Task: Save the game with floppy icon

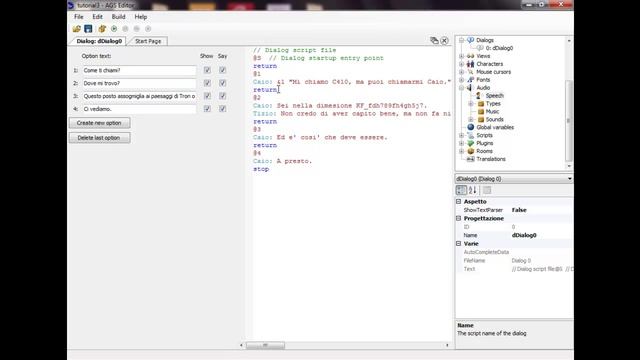Action: tap(88, 29)
